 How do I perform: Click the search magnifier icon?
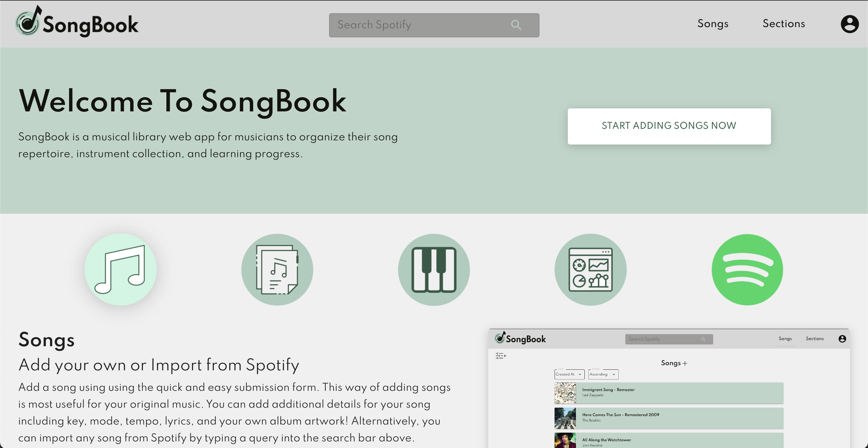(x=516, y=25)
